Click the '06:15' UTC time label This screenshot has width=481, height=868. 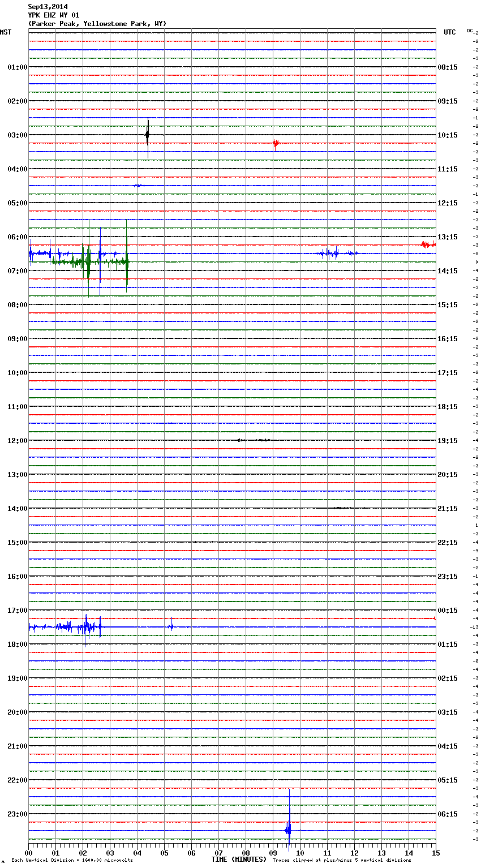448,814
